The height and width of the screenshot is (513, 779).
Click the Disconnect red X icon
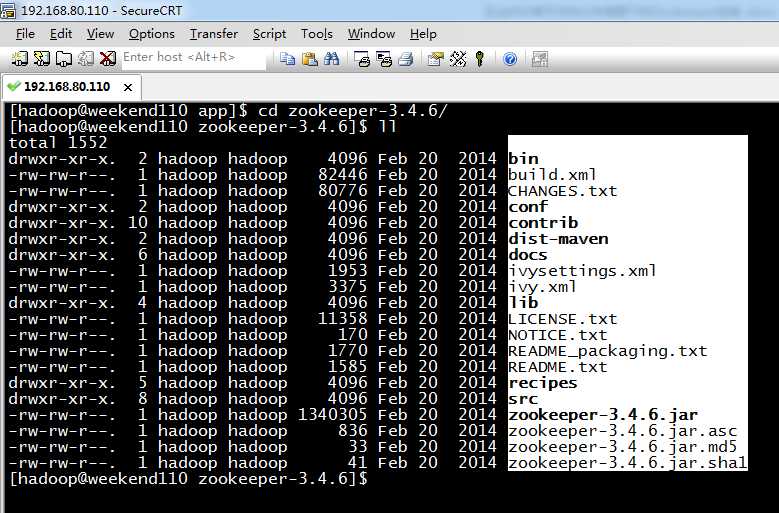[x=107, y=59]
